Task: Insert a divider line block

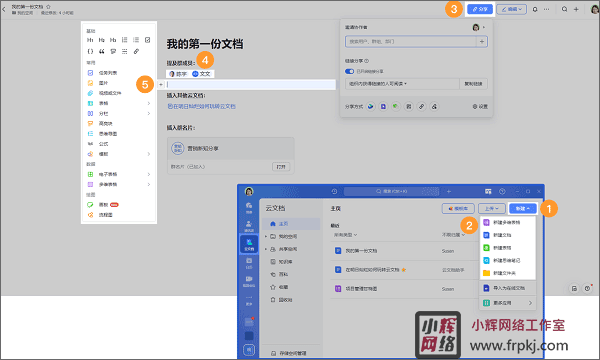Action: [x=125, y=51]
